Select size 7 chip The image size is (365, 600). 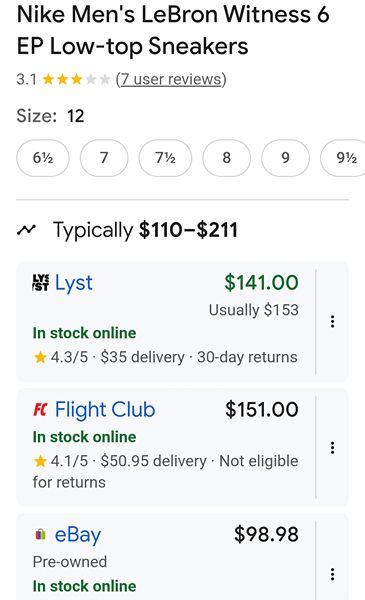tap(104, 158)
